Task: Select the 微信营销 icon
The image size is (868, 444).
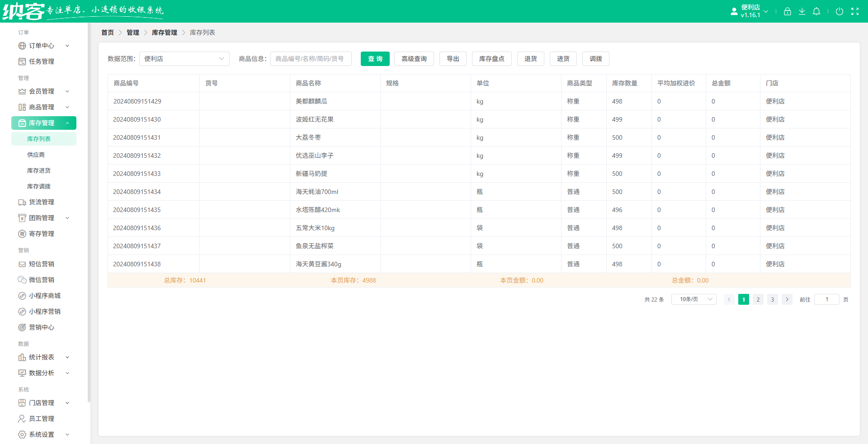Action: click(22, 279)
